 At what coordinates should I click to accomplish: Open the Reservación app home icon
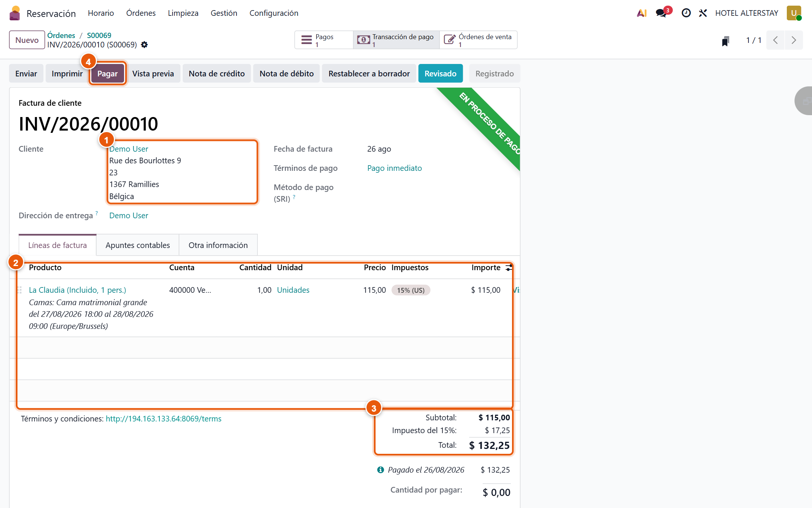15,13
